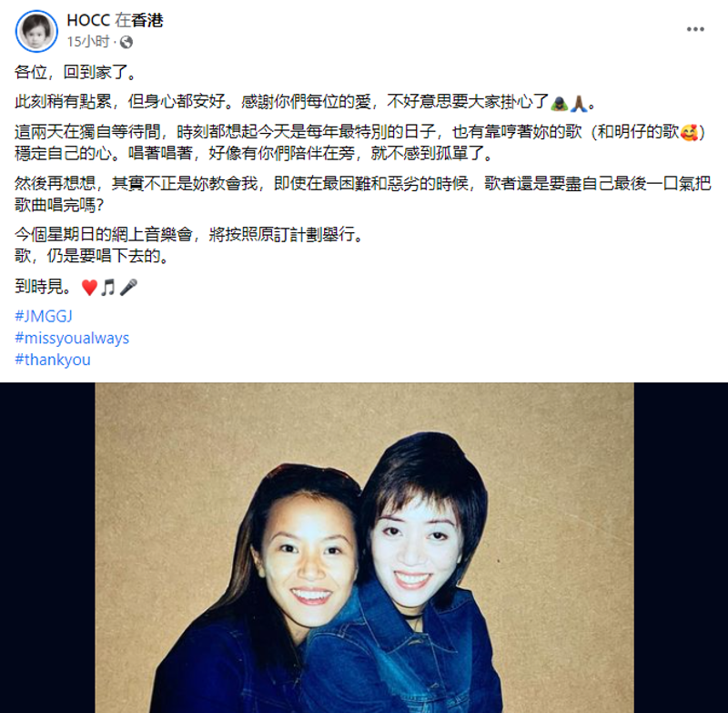
Task: Click the HOCC profile avatar picture
Action: 36,31
